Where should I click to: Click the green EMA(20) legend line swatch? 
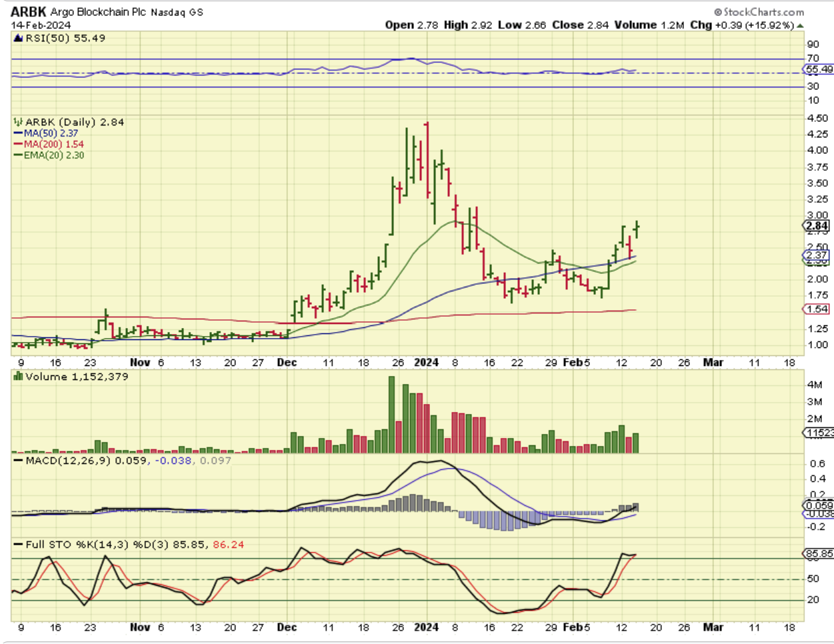click(x=19, y=155)
